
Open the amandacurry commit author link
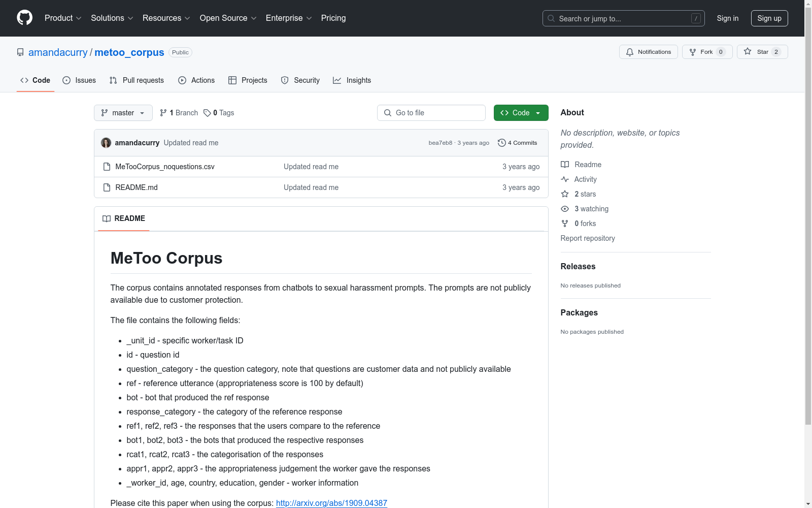[137, 143]
